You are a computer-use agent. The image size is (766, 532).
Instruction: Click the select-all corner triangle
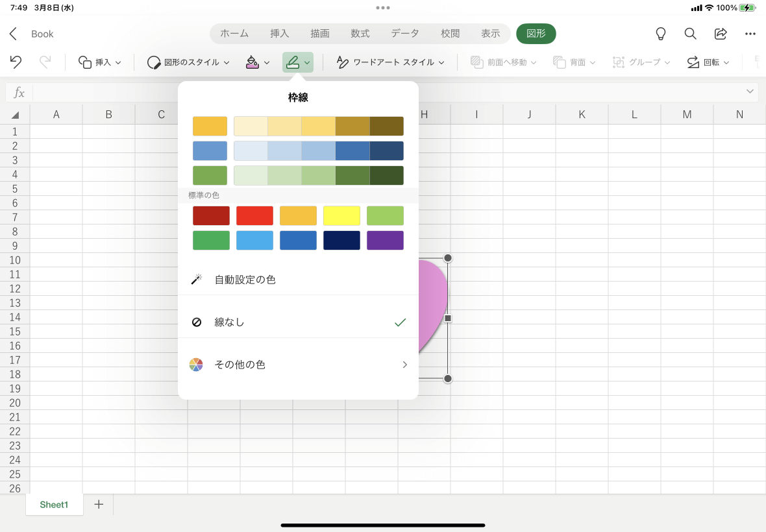click(15, 115)
